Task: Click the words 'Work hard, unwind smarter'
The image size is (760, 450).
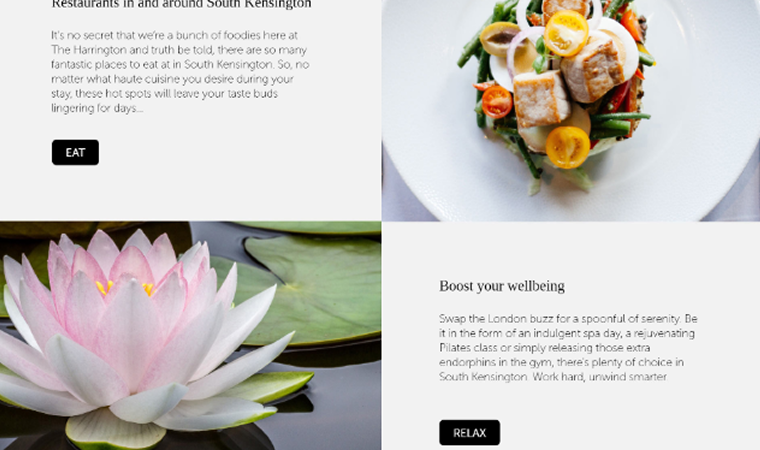Action: tap(599, 377)
